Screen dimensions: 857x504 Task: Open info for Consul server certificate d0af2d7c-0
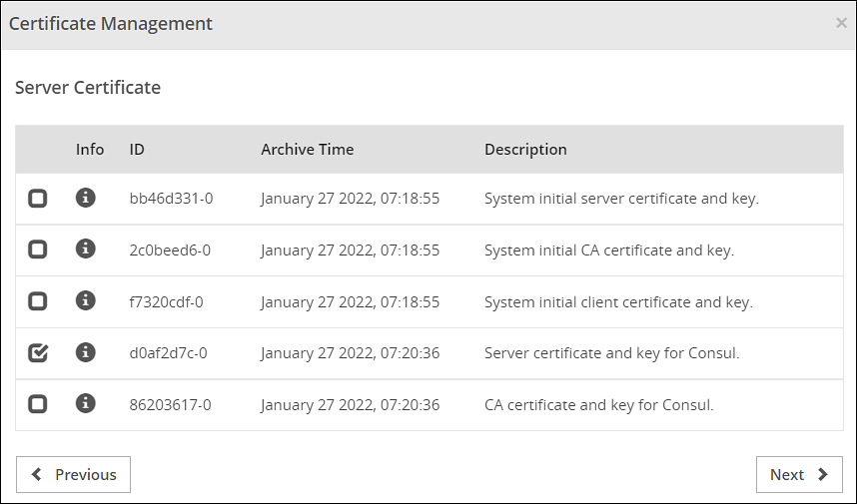[x=86, y=352]
